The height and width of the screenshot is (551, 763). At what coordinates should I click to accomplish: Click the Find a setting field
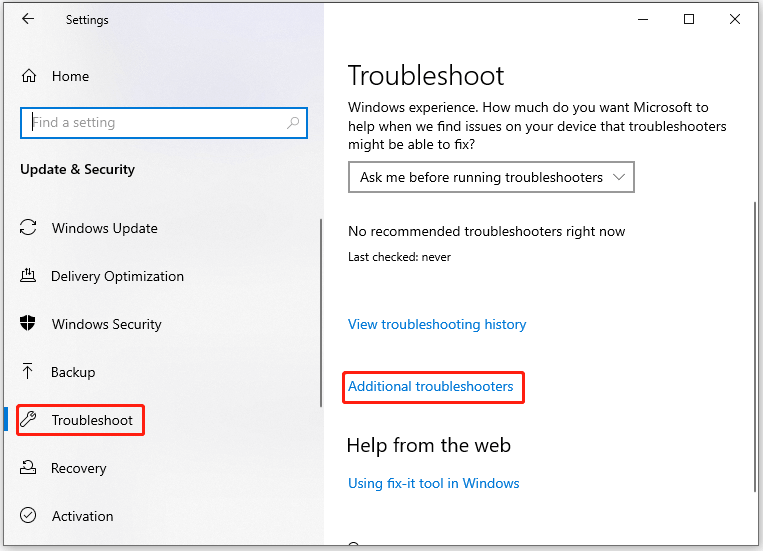(x=164, y=123)
